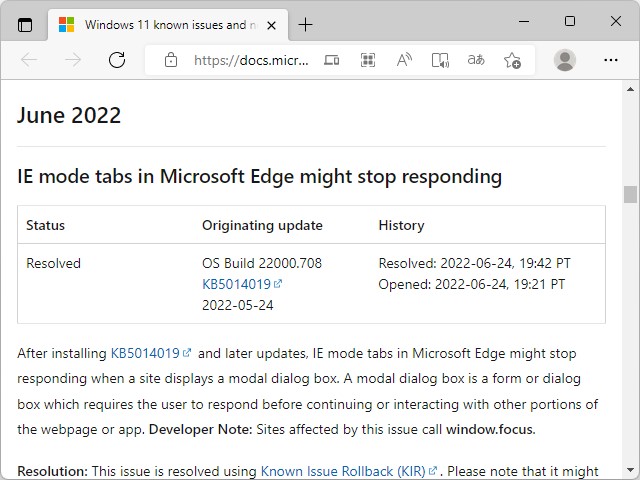Open a new tab with plus button

305,25
